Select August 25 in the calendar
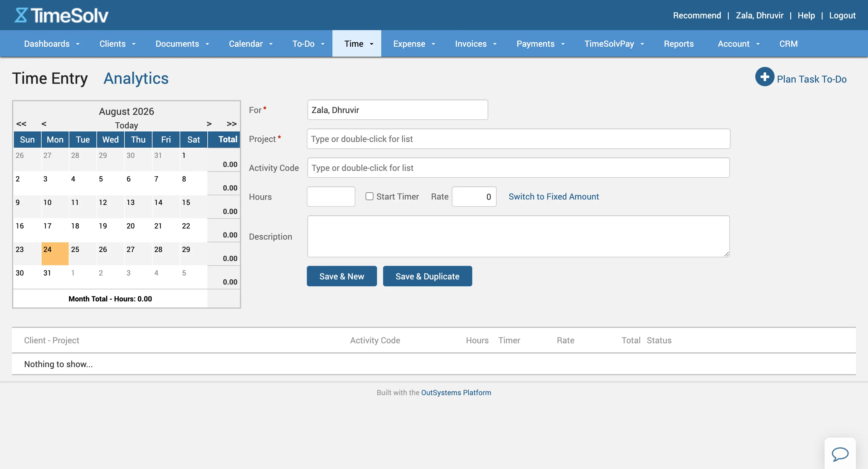Image resolution: width=868 pixels, height=469 pixels. point(83,254)
